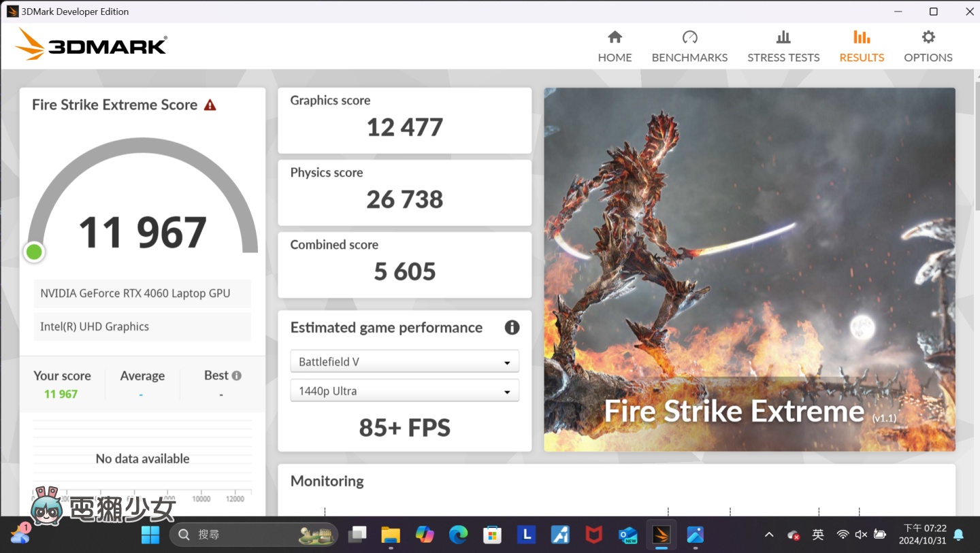Open Task View from the taskbar

coord(357,535)
